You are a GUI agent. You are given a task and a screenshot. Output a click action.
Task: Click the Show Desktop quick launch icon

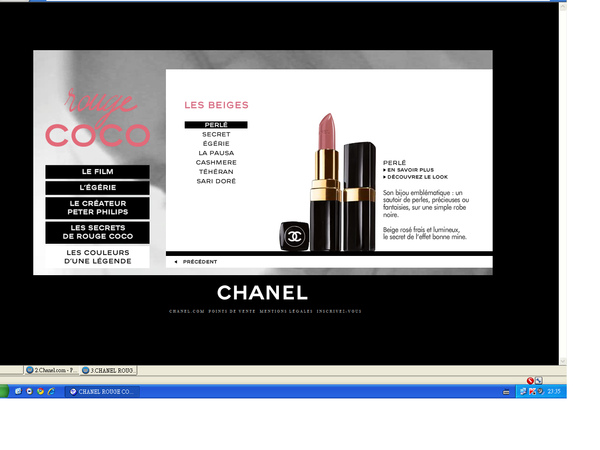18,391
